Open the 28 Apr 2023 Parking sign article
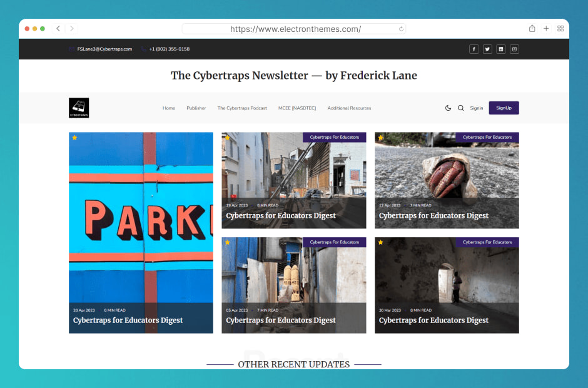The width and height of the screenshot is (588, 388). pyautogui.click(x=141, y=233)
